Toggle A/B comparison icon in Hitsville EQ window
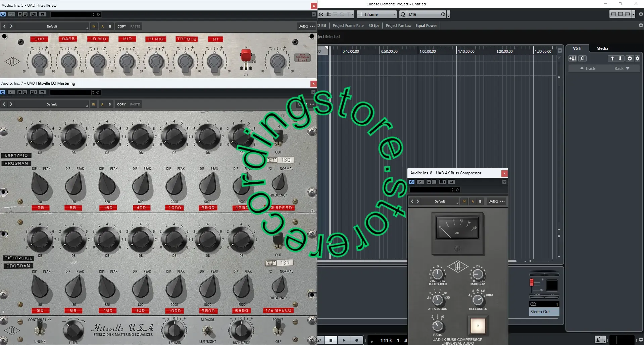The image size is (644, 345). [34, 14]
